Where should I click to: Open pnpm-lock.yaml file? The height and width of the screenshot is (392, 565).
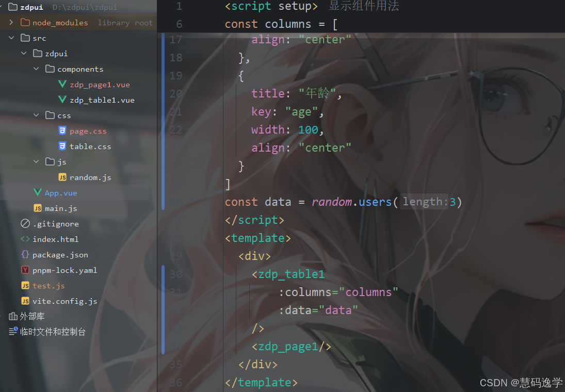(65, 270)
